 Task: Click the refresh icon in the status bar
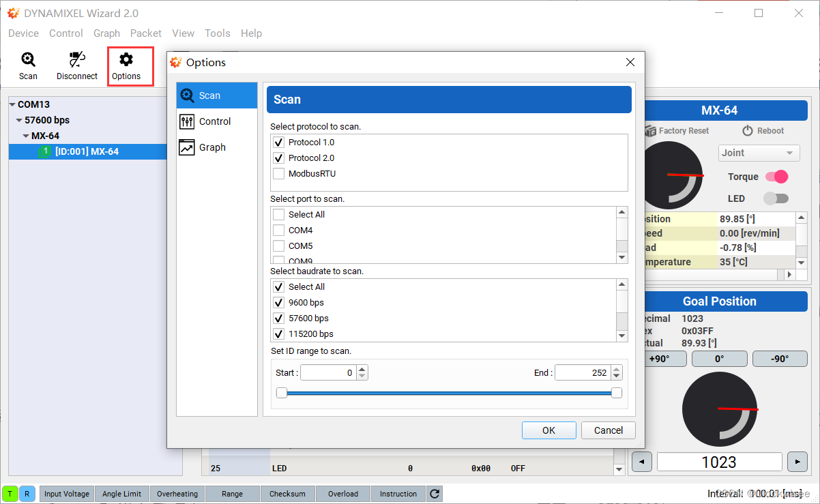point(435,494)
